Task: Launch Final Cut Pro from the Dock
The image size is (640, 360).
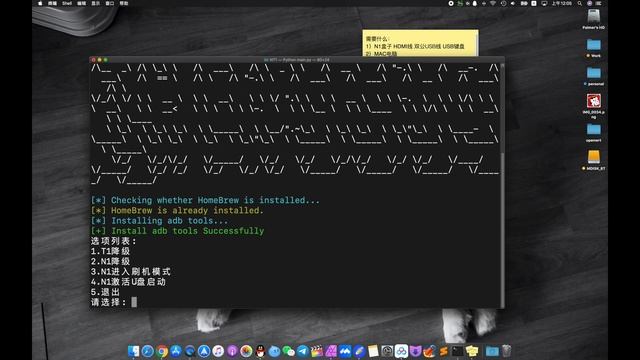Action: (x=317, y=351)
